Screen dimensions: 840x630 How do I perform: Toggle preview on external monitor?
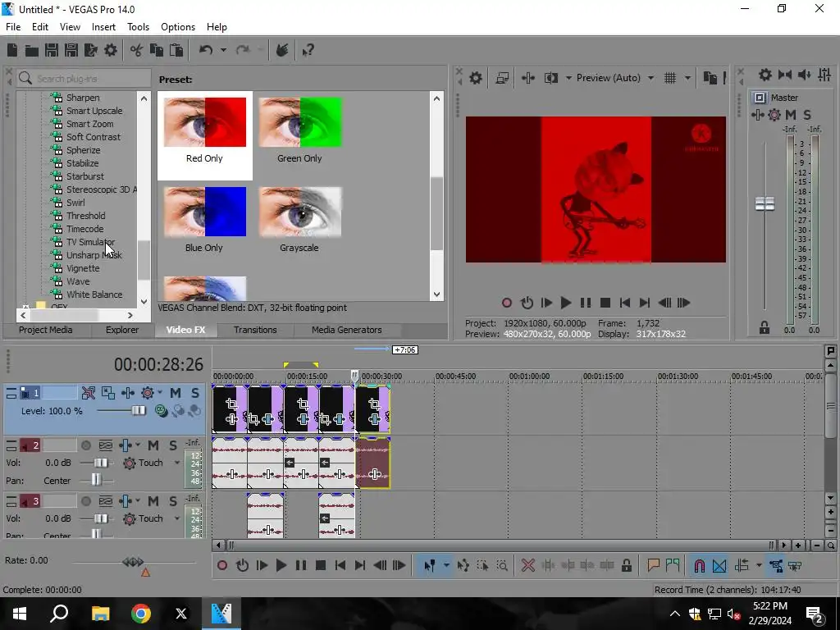pyautogui.click(x=502, y=78)
